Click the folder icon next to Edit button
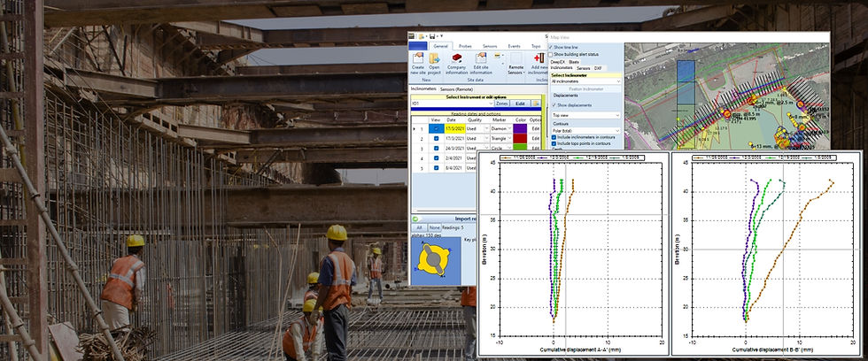The image size is (868, 361). [x=536, y=104]
